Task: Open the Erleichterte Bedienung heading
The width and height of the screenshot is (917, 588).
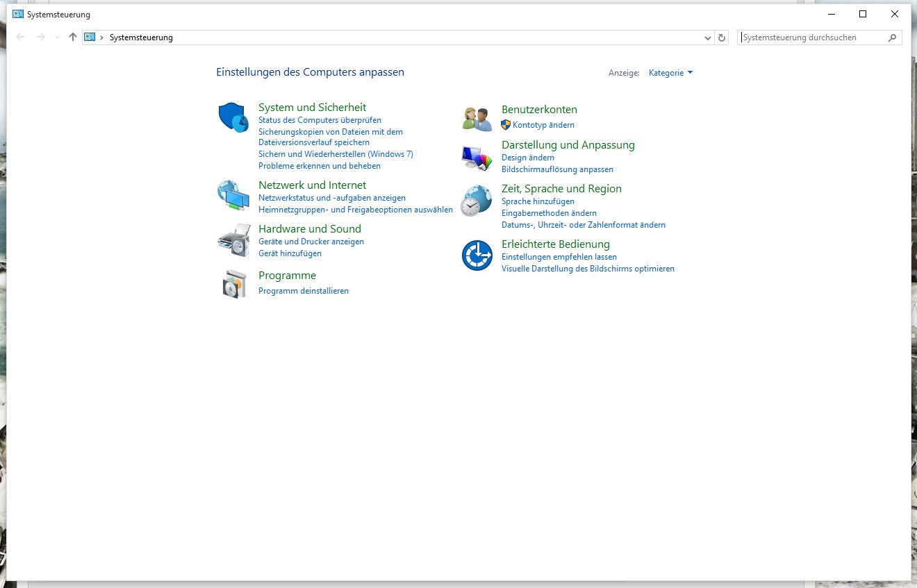Action: [556, 244]
